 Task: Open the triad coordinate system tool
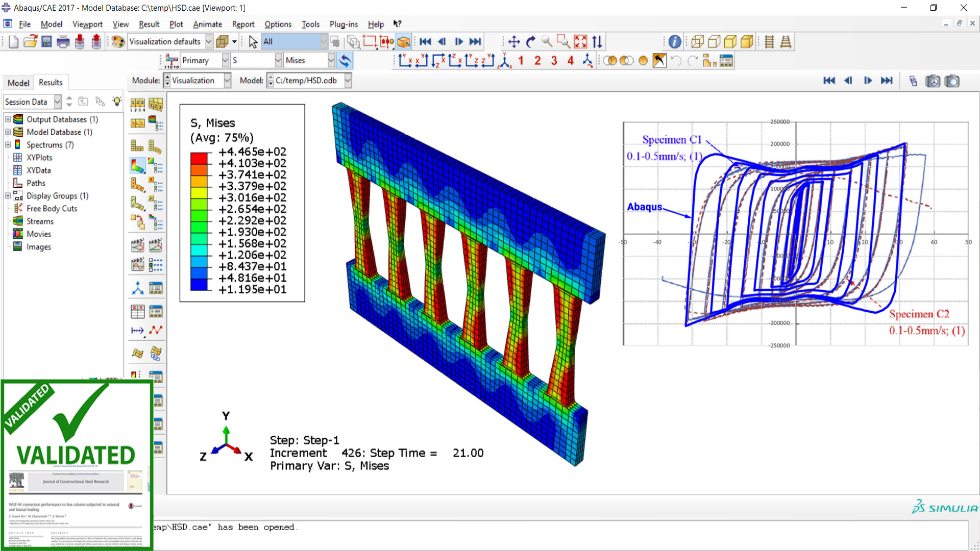coord(138,288)
